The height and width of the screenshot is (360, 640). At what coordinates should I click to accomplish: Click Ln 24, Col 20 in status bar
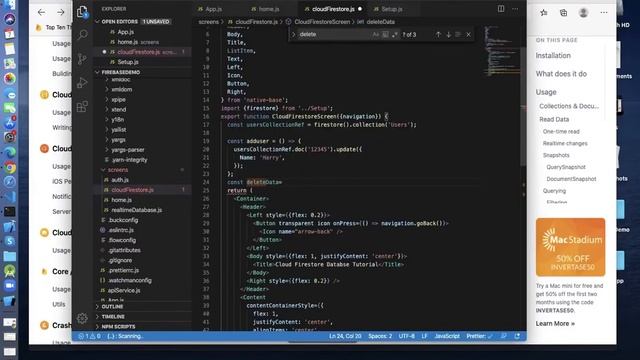345,336
